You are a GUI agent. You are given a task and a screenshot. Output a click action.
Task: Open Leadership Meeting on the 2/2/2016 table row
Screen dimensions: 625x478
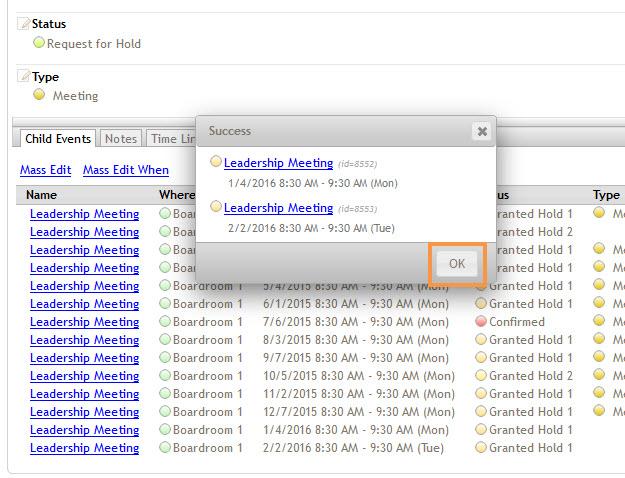coord(85,448)
